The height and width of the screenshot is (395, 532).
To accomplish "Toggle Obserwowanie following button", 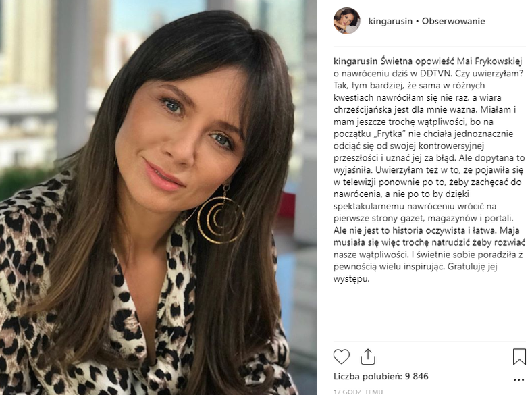I will [x=453, y=21].
